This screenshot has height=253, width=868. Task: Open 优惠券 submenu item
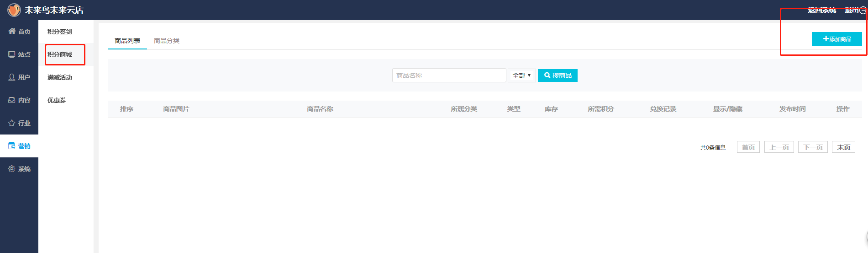point(57,100)
